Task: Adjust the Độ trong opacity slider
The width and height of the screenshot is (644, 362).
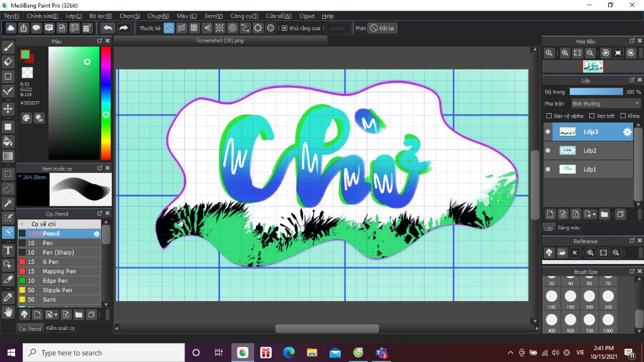Action: [x=596, y=92]
